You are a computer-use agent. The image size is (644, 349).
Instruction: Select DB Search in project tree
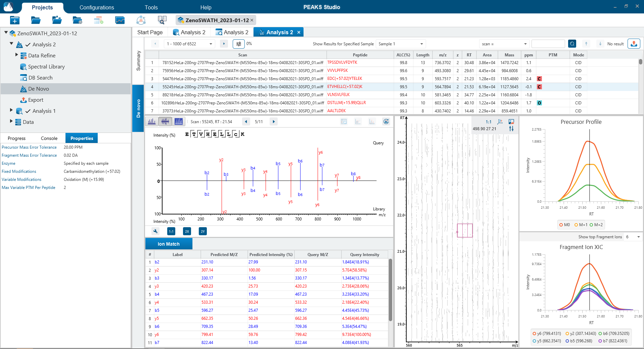click(40, 78)
